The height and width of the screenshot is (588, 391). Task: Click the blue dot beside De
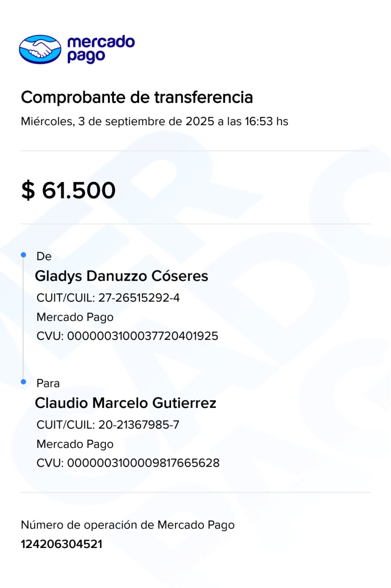coord(24,255)
